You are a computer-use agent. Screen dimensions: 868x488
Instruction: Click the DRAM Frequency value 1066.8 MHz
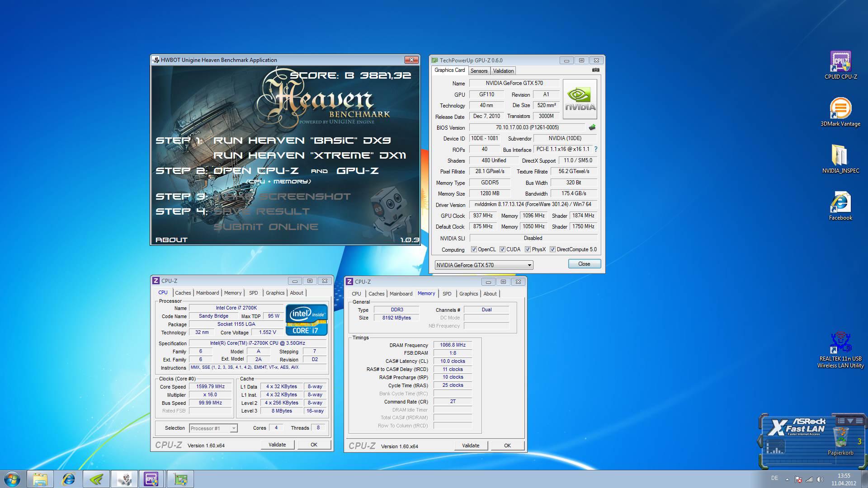point(453,345)
